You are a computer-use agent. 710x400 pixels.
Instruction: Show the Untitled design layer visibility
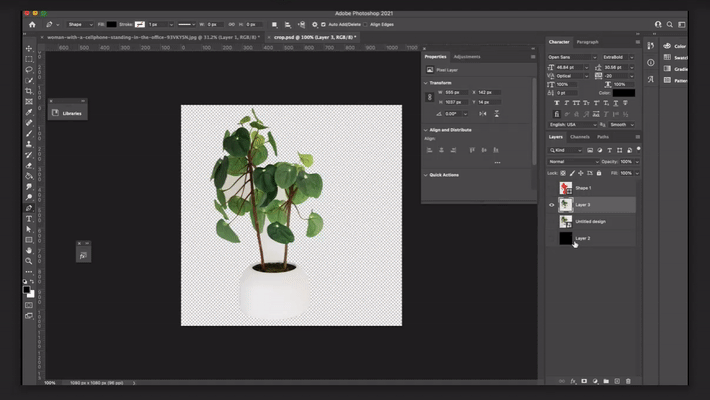552,222
